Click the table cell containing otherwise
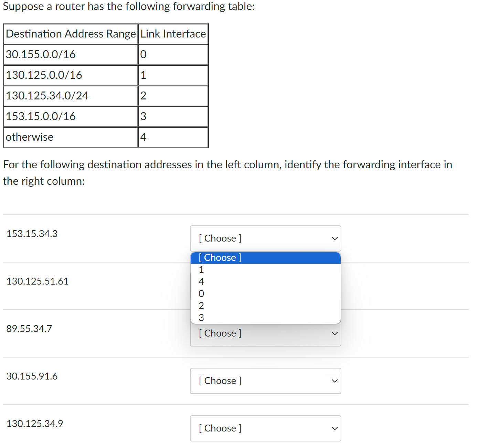Viewport: 478px width, 448px height. 29,137
